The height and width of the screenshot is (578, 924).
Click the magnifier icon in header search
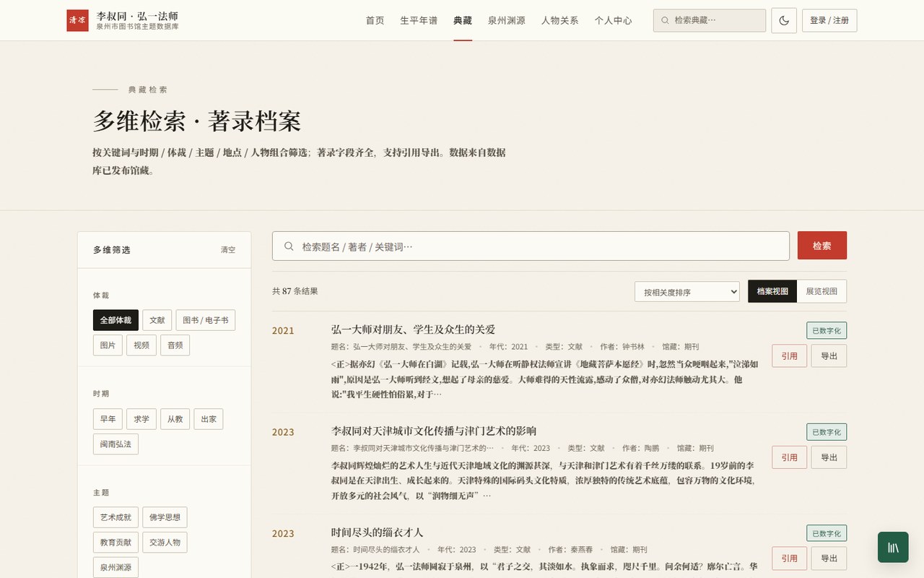coord(665,20)
